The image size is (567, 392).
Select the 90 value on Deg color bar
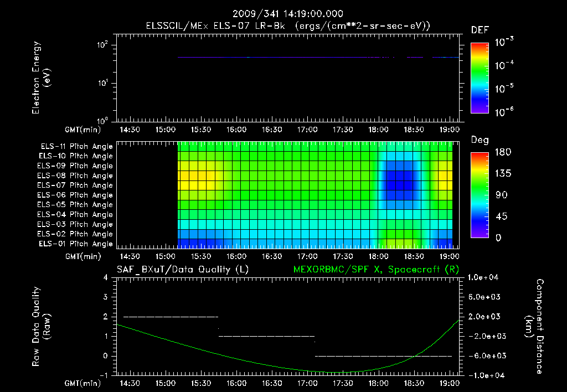[x=501, y=195]
